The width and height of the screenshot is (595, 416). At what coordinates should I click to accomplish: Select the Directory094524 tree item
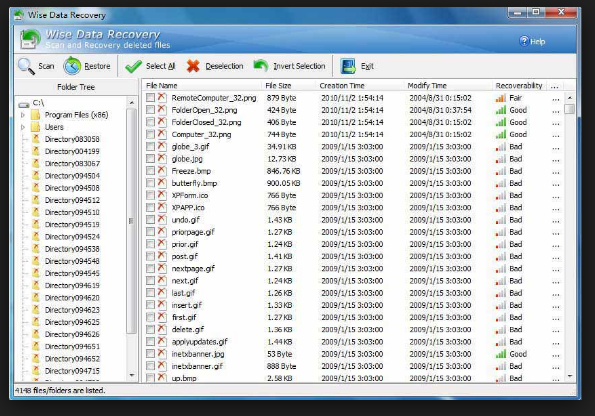72,236
